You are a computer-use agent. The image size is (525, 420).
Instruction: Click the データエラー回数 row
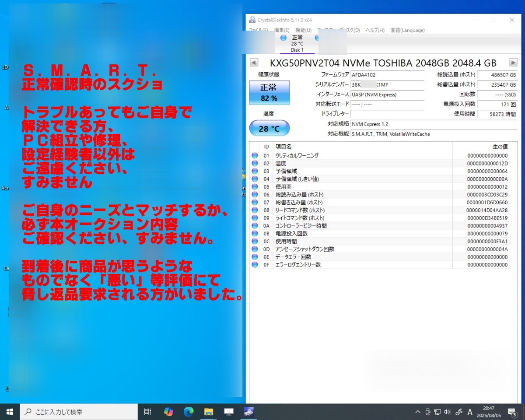click(x=379, y=257)
